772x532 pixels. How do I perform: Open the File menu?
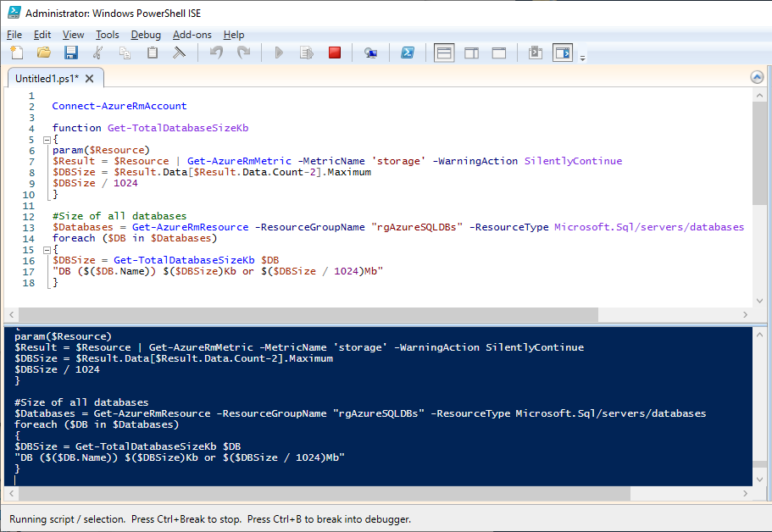click(x=14, y=35)
